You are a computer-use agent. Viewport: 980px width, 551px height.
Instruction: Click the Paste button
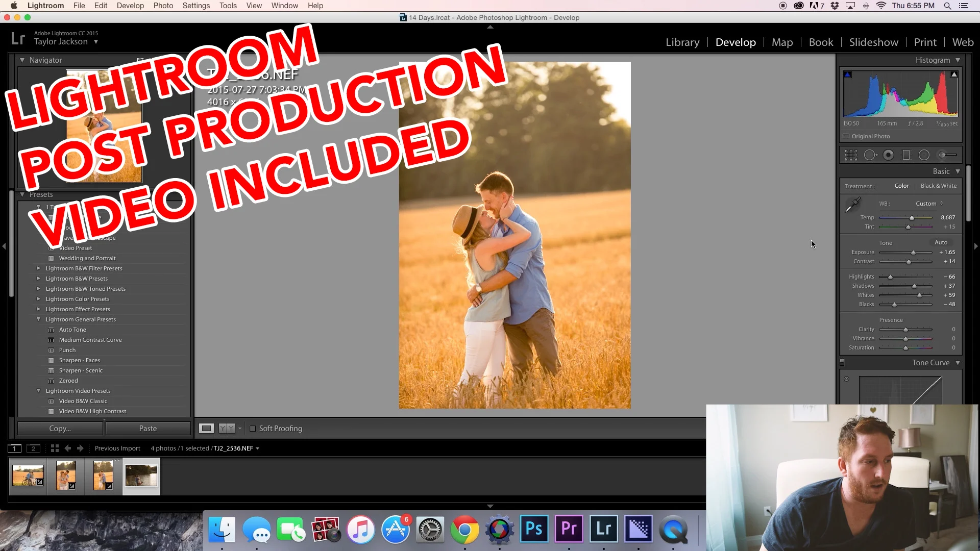(x=148, y=429)
